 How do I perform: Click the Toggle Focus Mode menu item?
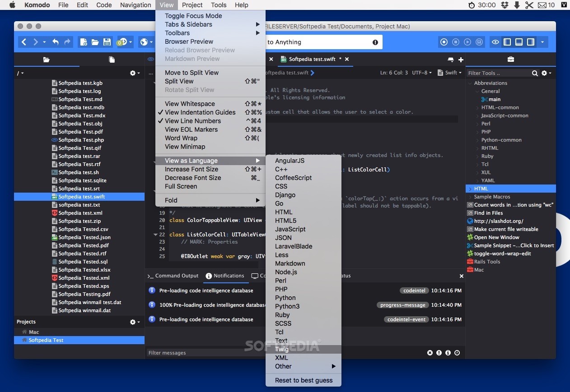210,16
